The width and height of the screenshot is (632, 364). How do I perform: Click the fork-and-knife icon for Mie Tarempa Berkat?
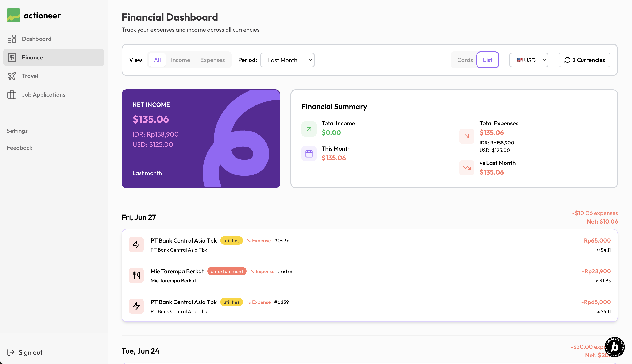click(136, 275)
